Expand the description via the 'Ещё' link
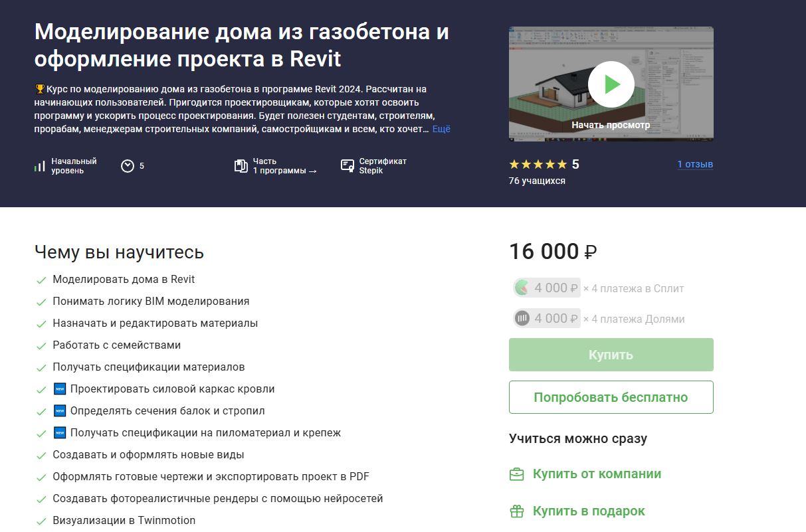This screenshot has width=806, height=532. click(x=441, y=129)
